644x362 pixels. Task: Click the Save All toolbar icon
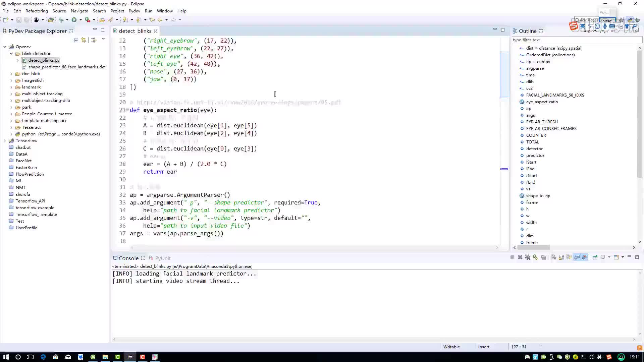click(x=26, y=20)
